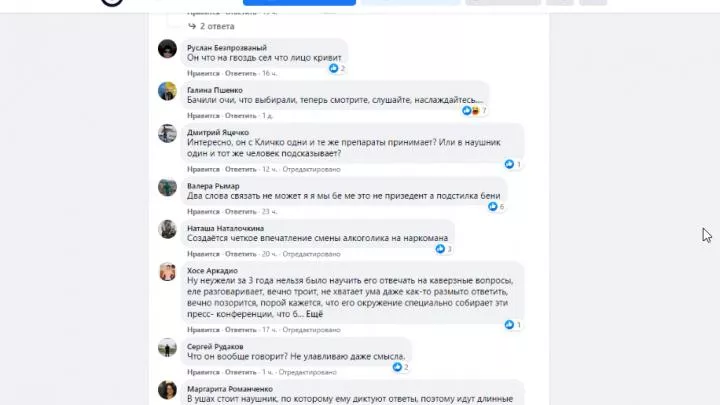Click 'Ответить' under Сергей Рудаков's comment
Image resolution: width=720 pixels, height=405 pixels.
tap(241, 372)
